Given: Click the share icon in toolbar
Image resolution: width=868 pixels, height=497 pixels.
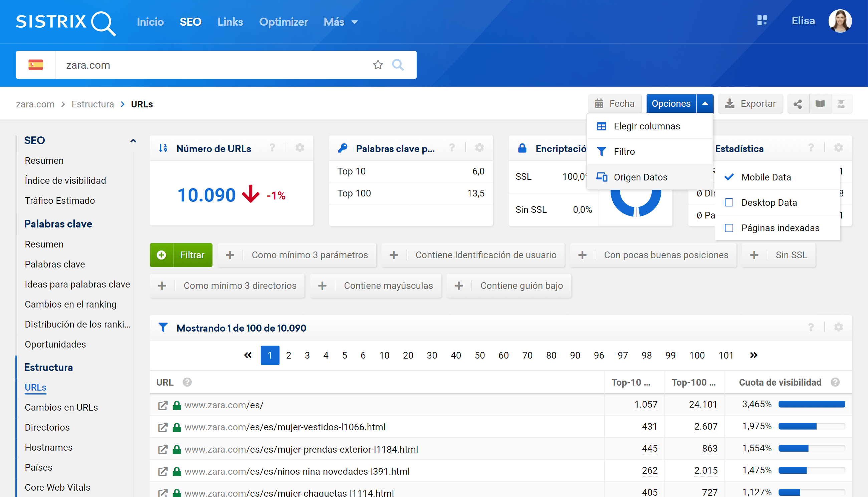Looking at the screenshot, I should point(798,104).
